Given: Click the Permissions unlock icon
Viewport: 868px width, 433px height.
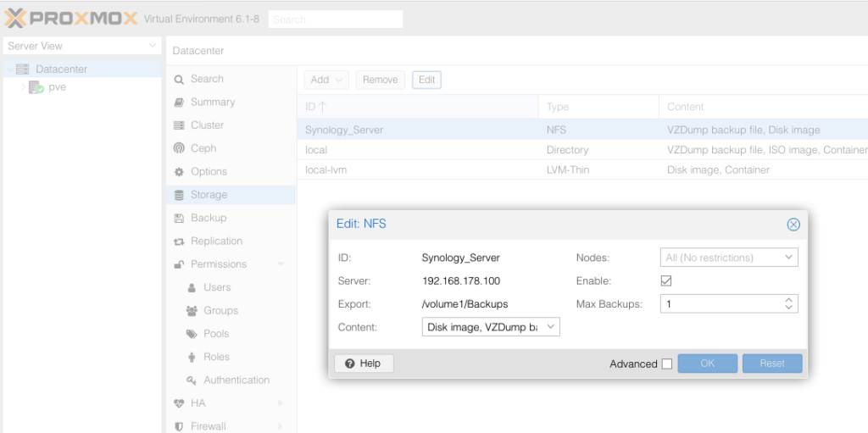Looking at the screenshot, I should (x=179, y=264).
